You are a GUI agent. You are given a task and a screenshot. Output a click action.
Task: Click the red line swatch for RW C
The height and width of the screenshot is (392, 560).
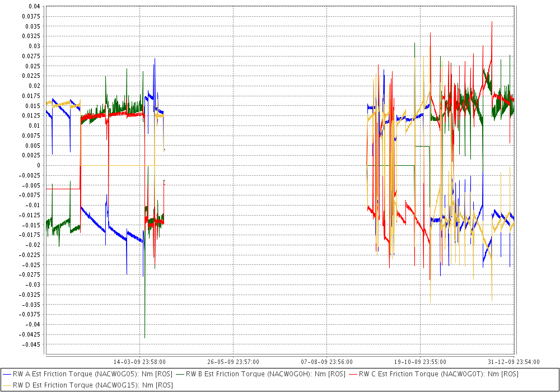pos(352,374)
